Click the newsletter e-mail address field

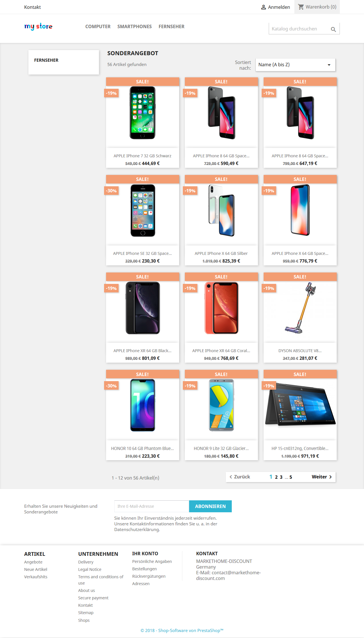click(x=152, y=506)
